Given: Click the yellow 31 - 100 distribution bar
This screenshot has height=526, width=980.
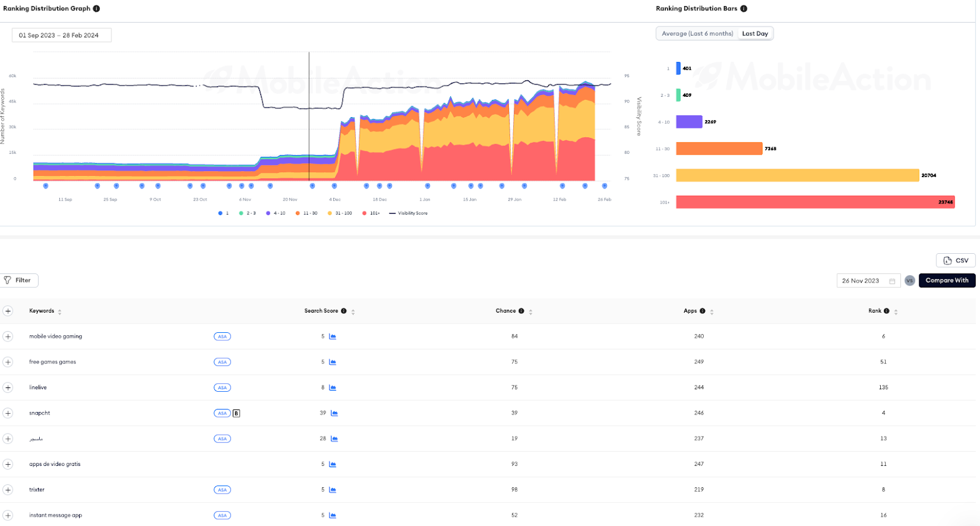Looking at the screenshot, I should coord(797,175).
